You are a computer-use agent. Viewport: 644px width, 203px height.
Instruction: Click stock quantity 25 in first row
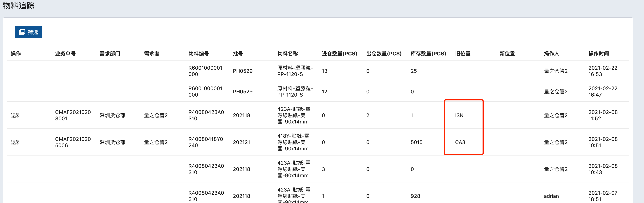(x=414, y=71)
